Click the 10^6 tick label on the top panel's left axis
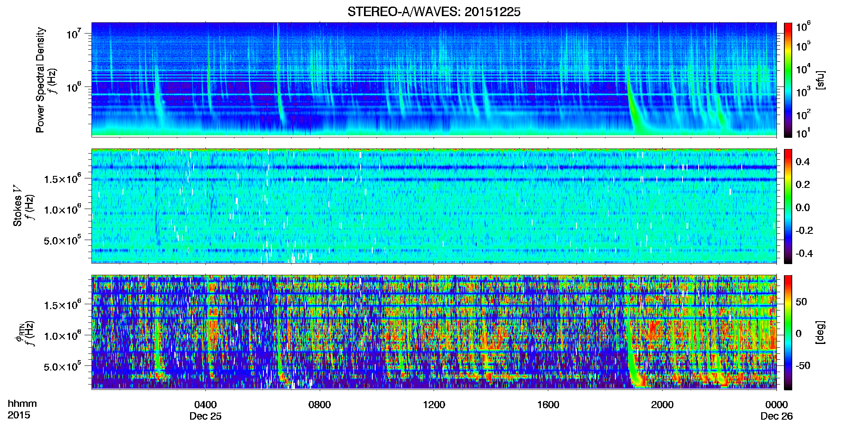Viewport: 868px width, 447px height. pos(73,87)
